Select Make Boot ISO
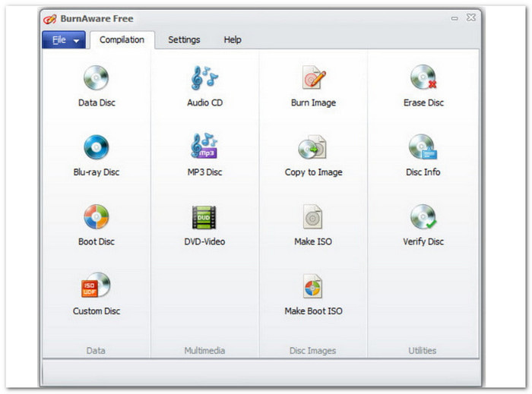 [313, 295]
